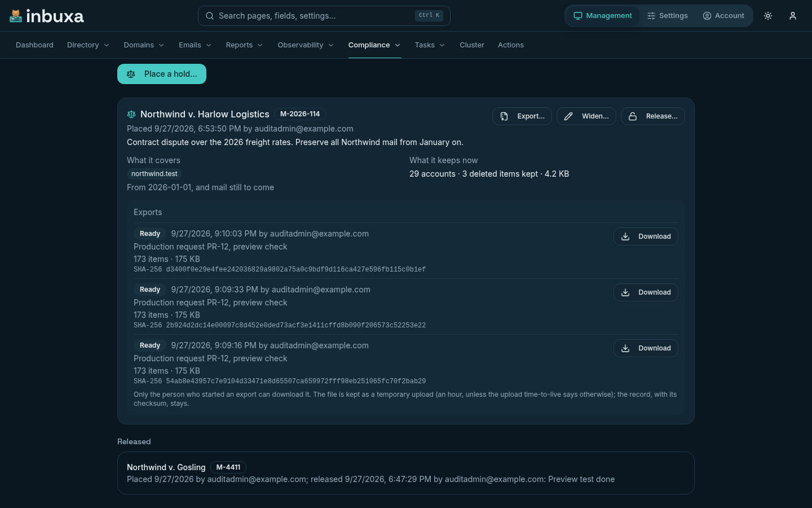Click the scales icon beside Northwind v. Harlow Logistics
The image size is (812, 508).
(x=131, y=114)
